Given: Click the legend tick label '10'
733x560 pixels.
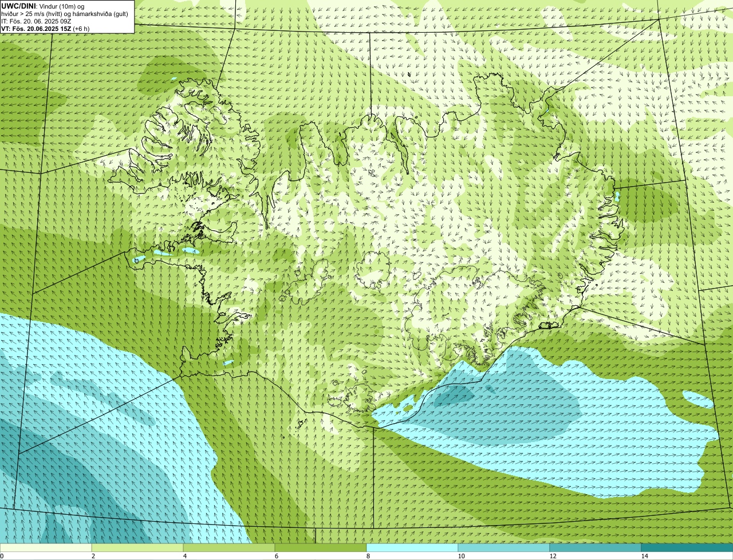Looking at the screenshot, I should (x=461, y=556).
